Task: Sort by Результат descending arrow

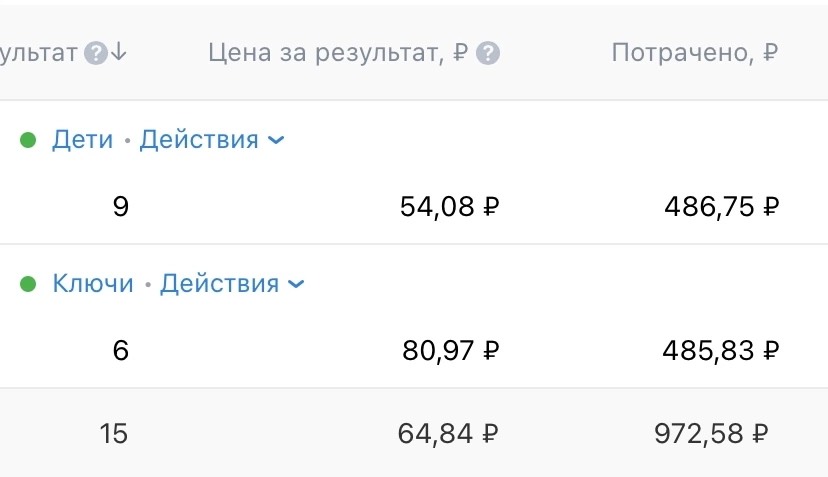Action: tap(119, 52)
